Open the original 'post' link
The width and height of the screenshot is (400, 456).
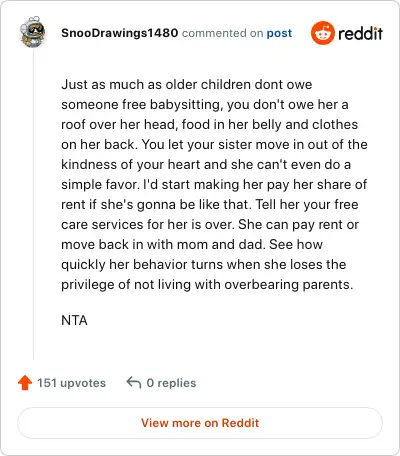279,33
